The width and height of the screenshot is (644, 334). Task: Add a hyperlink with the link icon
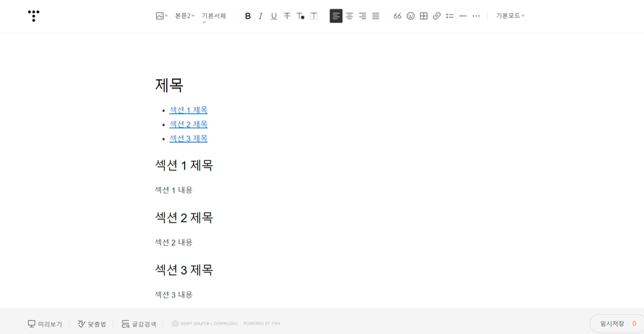(x=436, y=16)
